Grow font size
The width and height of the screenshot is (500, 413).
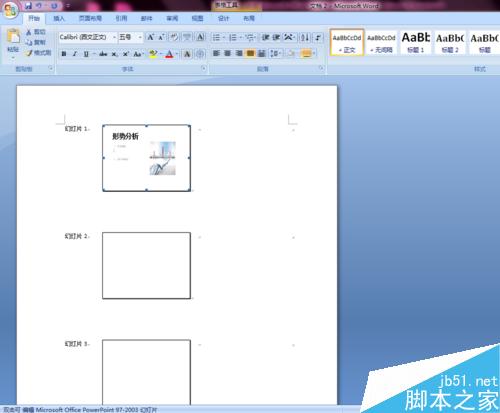[150, 37]
